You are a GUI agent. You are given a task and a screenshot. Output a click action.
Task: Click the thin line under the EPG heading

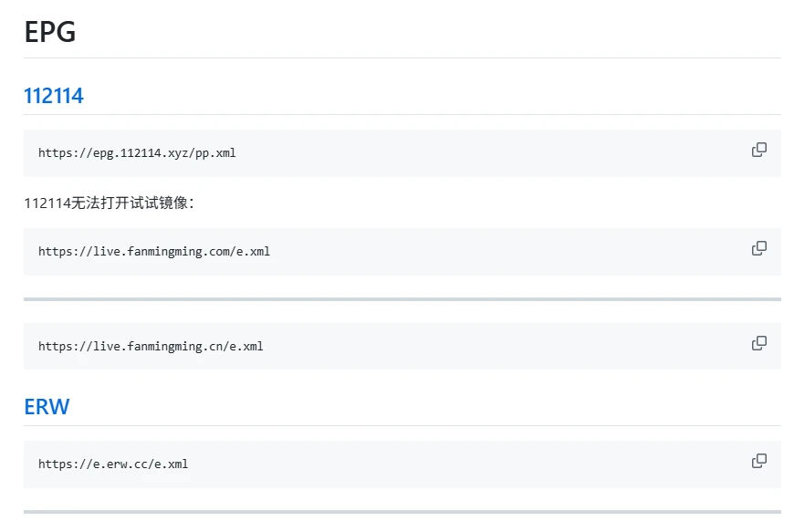pos(402,57)
